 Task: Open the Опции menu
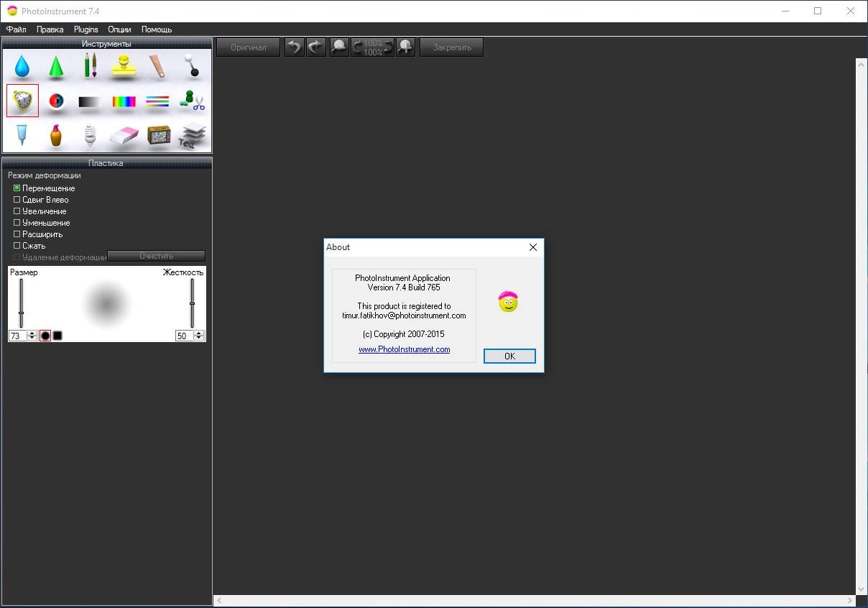119,29
